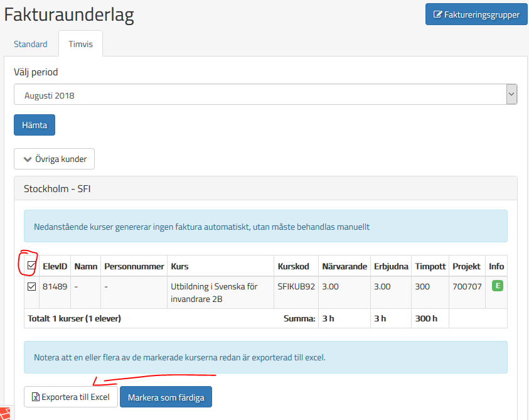The width and height of the screenshot is (529, 420).
Task: Export the selection with Exportera till Excel
Action: [x=71, y=397]
